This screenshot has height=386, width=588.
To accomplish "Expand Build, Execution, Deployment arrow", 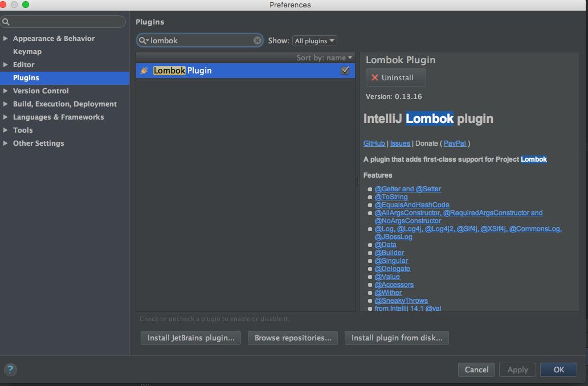I will [5, 104].
